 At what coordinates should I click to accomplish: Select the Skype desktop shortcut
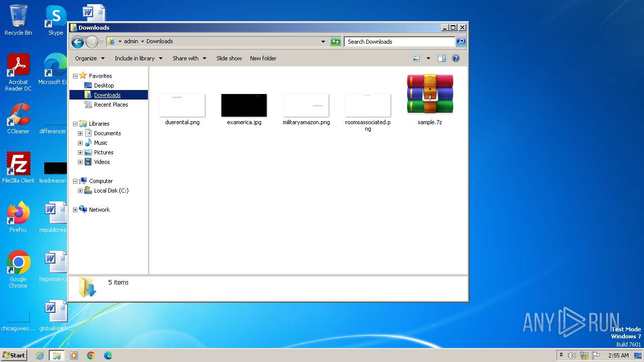55,20
